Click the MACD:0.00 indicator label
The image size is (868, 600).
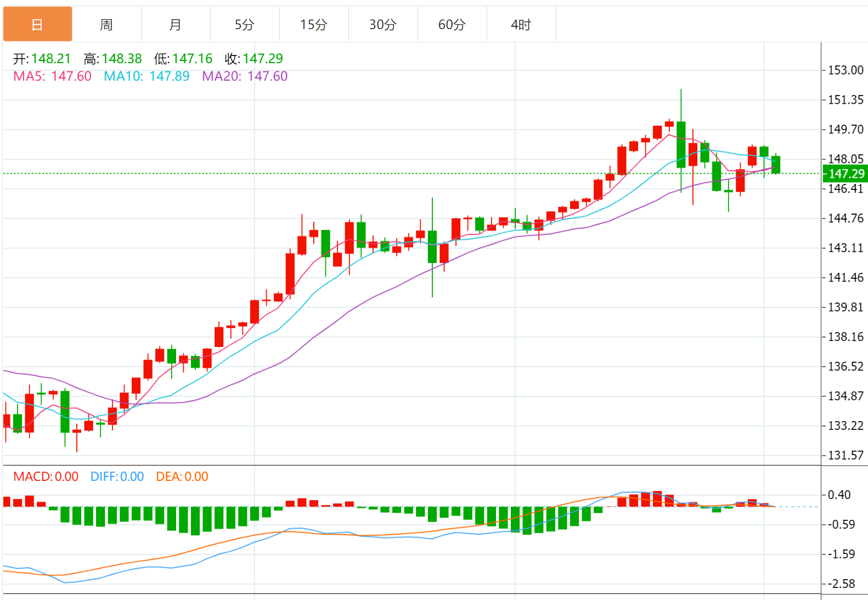pyautogui.click(x=46, y=476)
